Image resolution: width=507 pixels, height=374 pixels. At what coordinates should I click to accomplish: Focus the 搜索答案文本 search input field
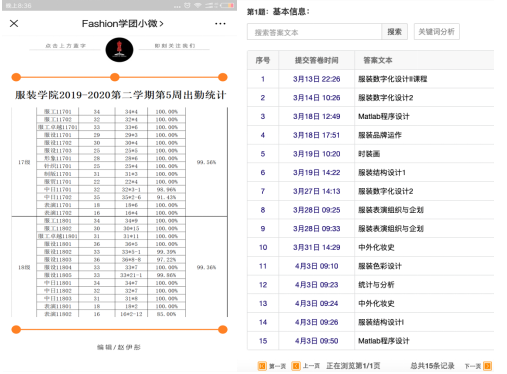pyautogui.click(x=314, y=32)
